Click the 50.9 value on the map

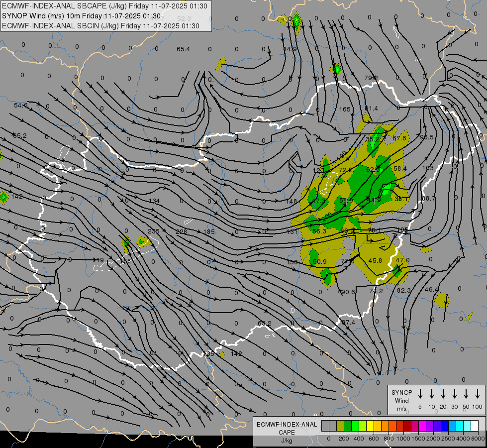pyautogui.click(x=320, y=262)
